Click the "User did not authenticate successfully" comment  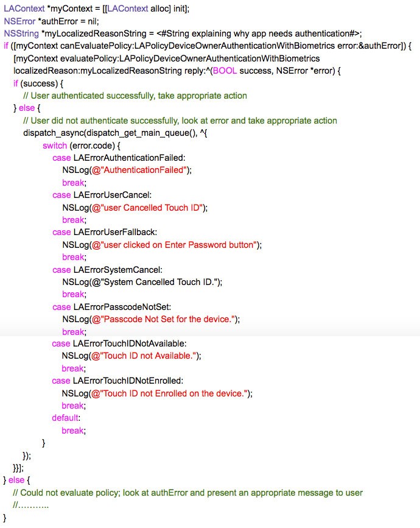tap(180, 121)
